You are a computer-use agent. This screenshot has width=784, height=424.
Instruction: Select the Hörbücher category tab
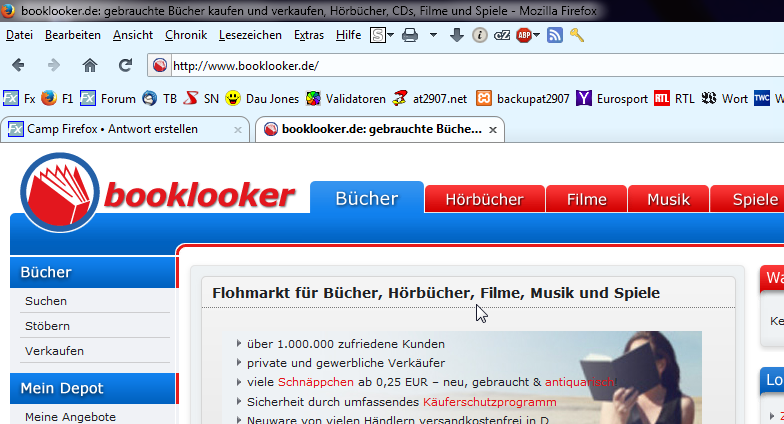coord(484,199)
